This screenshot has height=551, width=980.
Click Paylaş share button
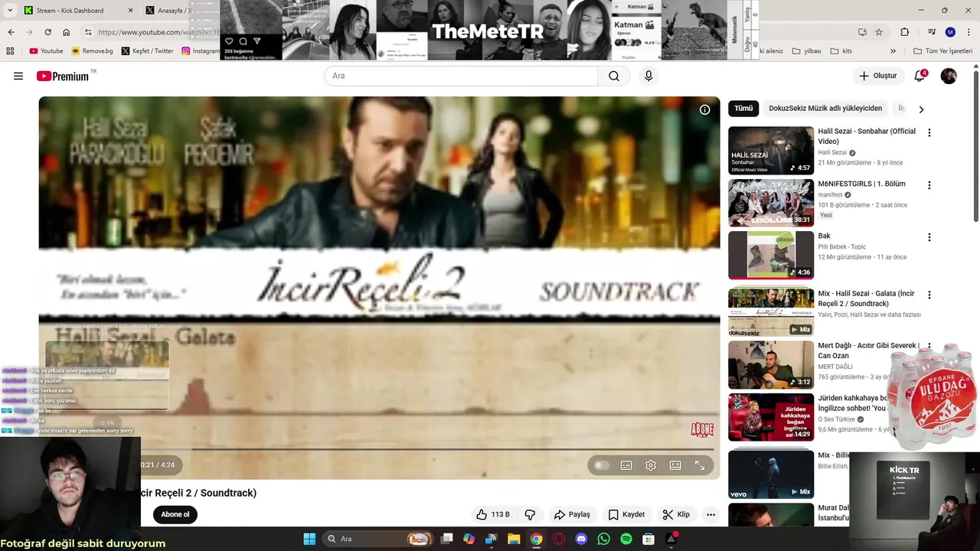pyautogui.click(x=572, y=514)
